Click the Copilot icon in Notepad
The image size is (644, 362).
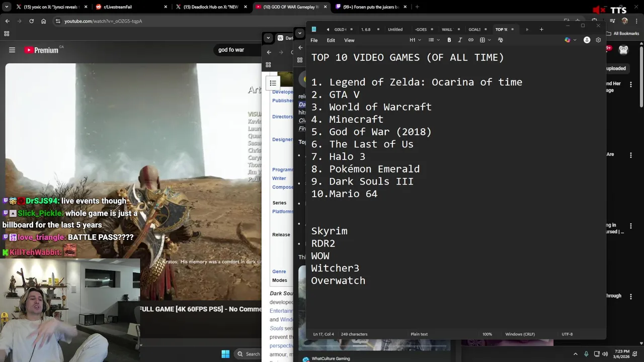coord(568,40)
